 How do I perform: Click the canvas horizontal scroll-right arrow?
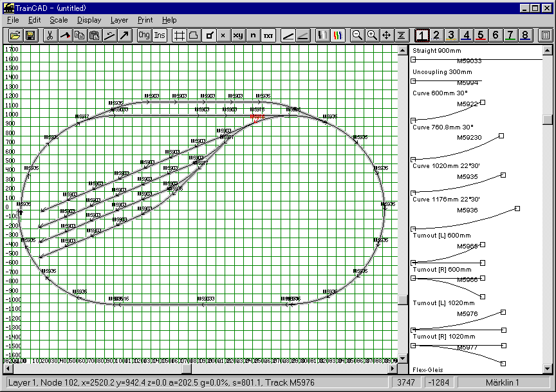tap(392, 369)
